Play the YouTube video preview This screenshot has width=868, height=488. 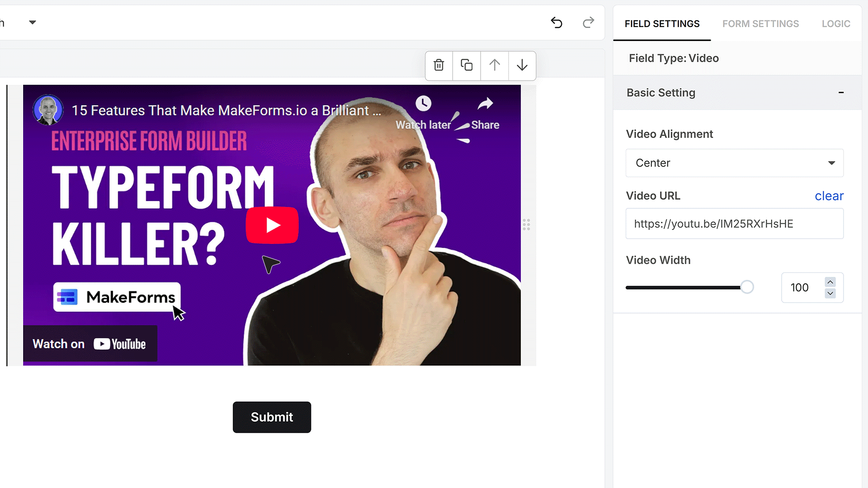pyautogui.click(x=272, y=225)
